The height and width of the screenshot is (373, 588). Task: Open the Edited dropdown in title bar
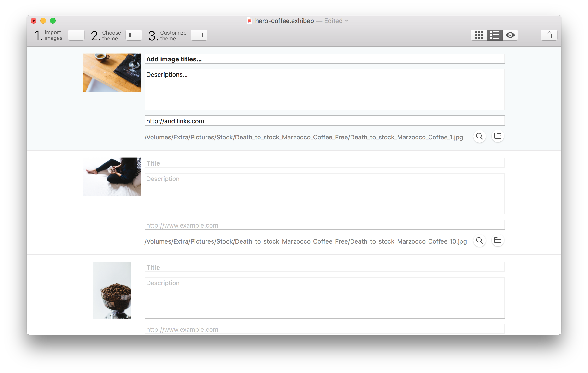coord(347,21)
